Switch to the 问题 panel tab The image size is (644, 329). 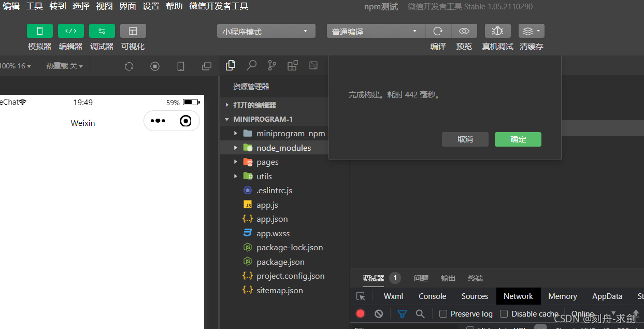(x=421, y=278)
